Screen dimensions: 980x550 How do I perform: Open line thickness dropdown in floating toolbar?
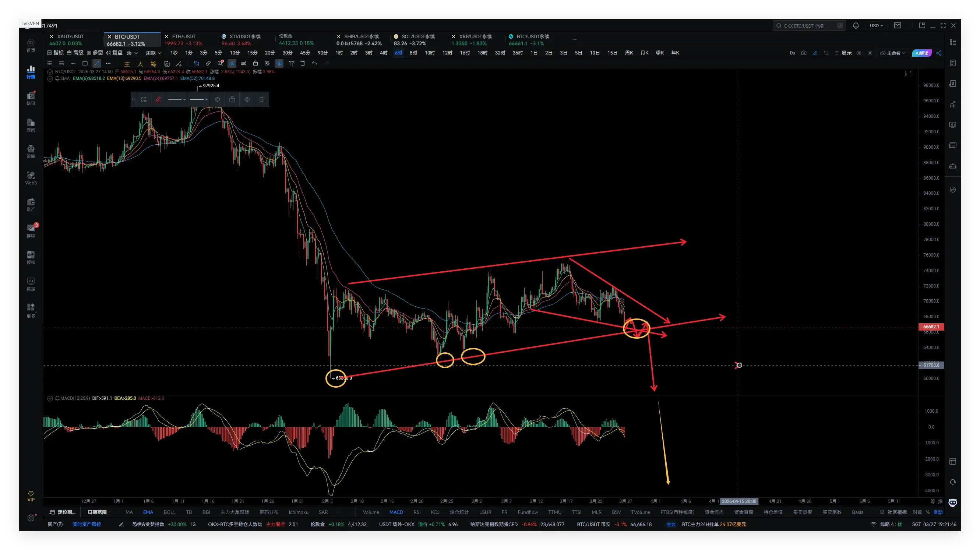199,99
